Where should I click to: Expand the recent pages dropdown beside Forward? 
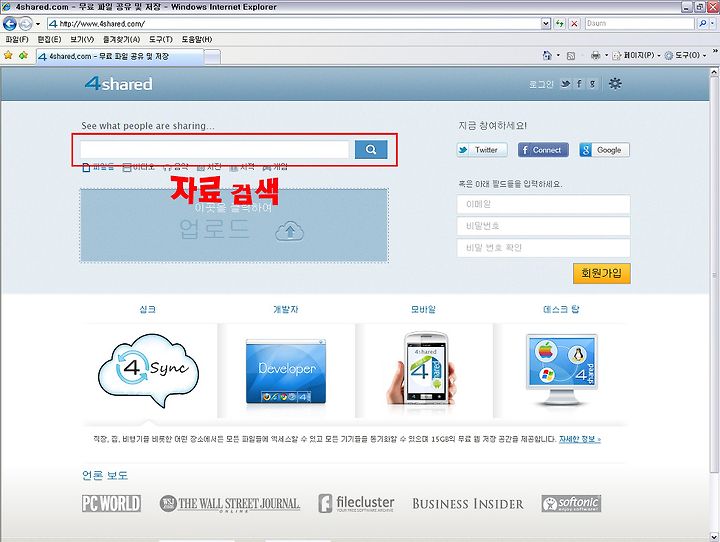38,23
